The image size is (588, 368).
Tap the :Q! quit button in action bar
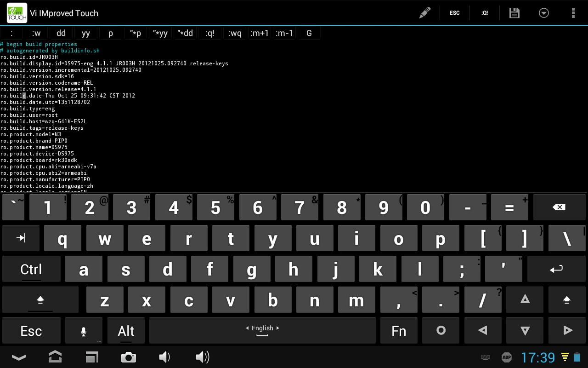point(485,13)
